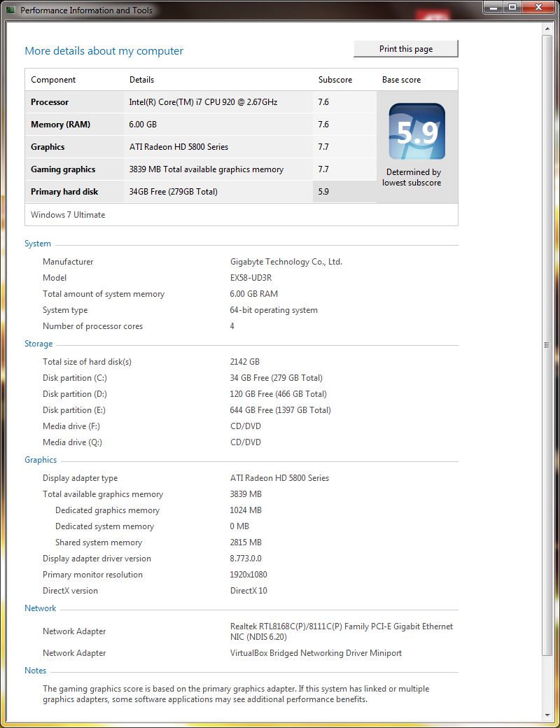Click 644 GB Free (1397 GB Total)

pyautogui.click(x=281, y=410)
